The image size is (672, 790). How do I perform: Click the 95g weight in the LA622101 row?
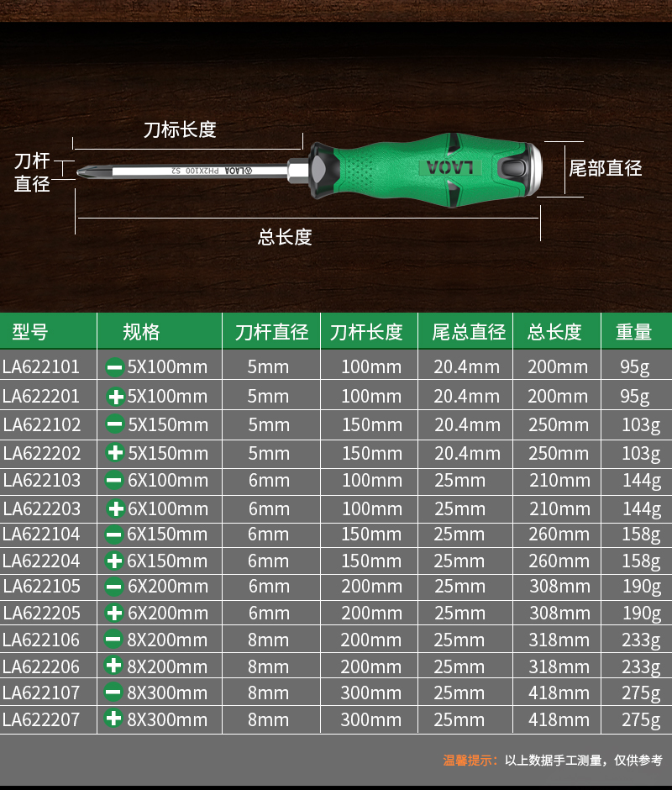(635, 368)
